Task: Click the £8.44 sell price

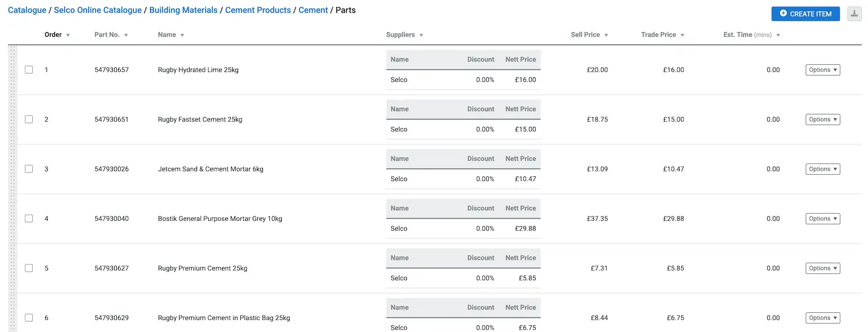Action: coord(599,318)
